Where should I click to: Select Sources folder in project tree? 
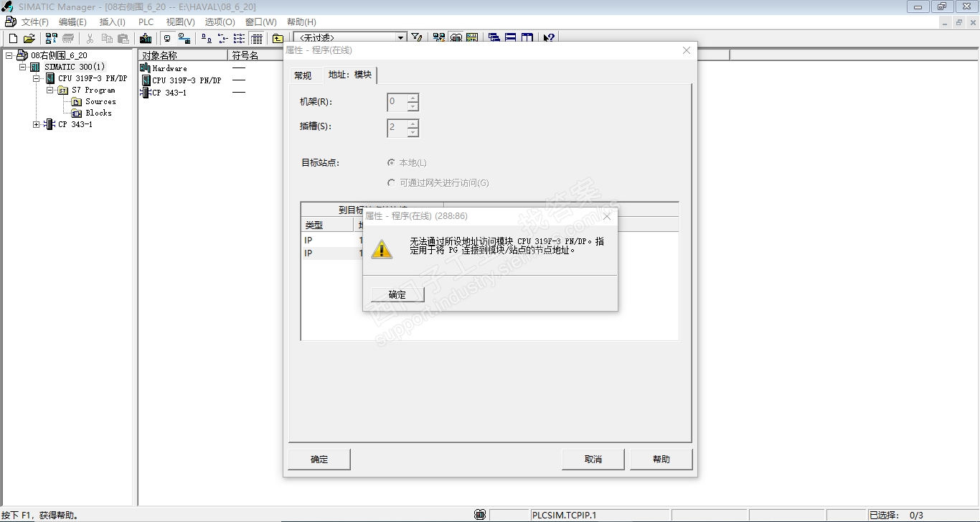(x=100, y=101)
